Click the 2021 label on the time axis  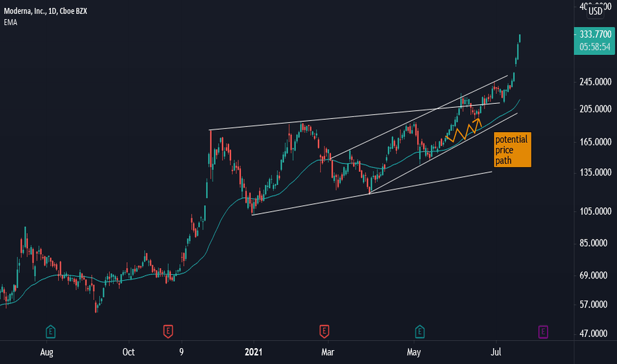point(254,352)
